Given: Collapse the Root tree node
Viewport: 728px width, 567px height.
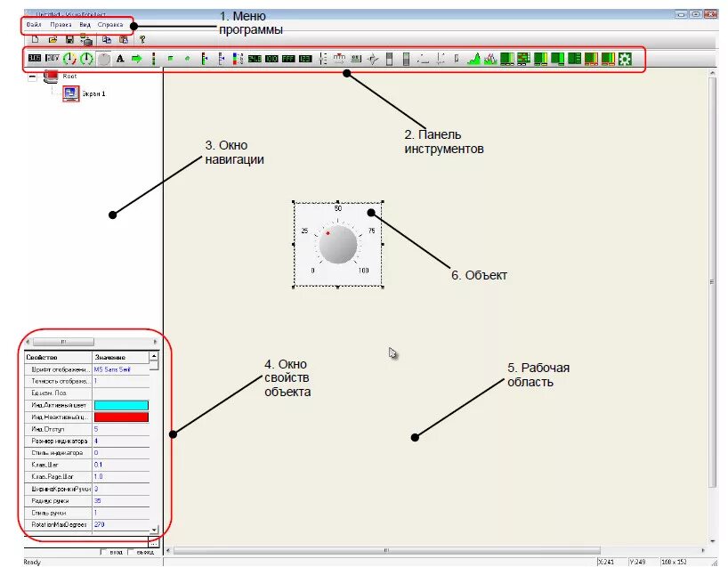Looking at the screenshot, I should point(32,77).
